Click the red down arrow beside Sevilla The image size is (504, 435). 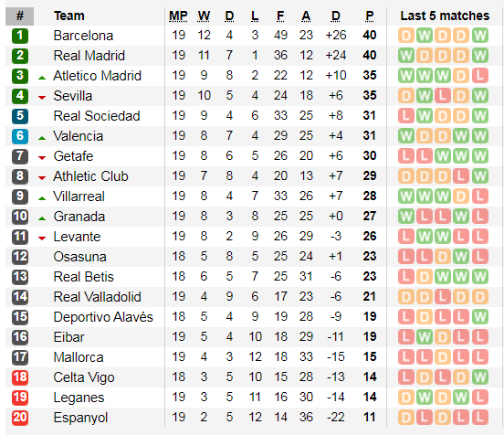42,98
